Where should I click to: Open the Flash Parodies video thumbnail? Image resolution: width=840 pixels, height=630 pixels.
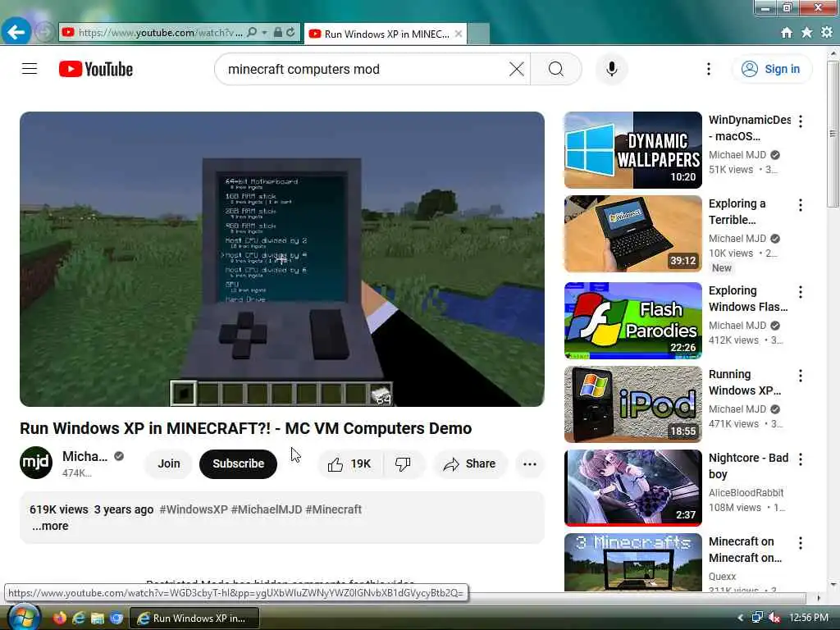pyautogui.click(x=632, y=321)
